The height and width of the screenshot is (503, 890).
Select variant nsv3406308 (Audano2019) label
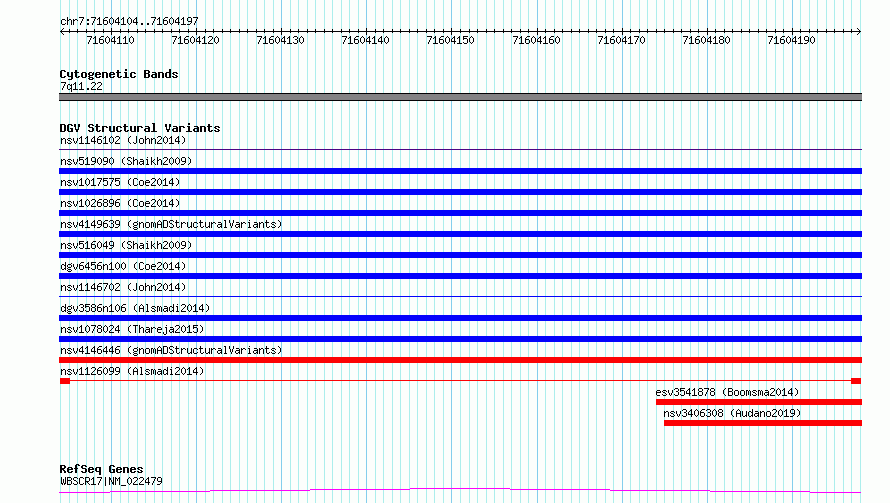pyautogui.click(x=732, y=413)
